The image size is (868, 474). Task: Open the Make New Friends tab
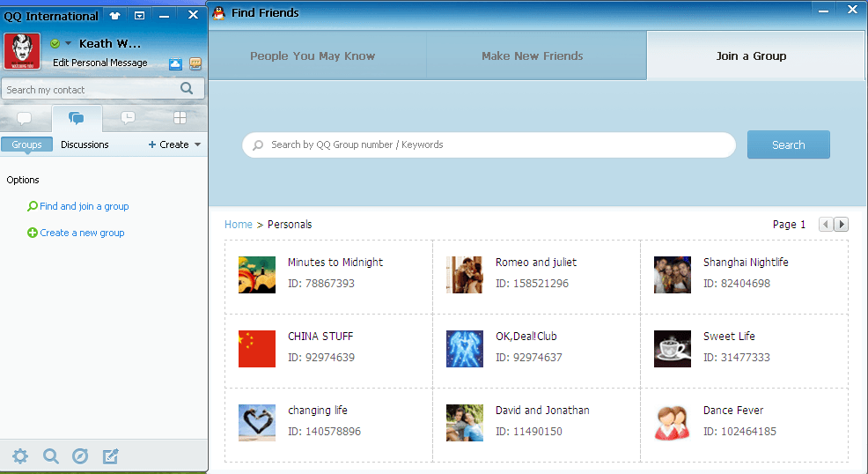(x=532, y=56)
